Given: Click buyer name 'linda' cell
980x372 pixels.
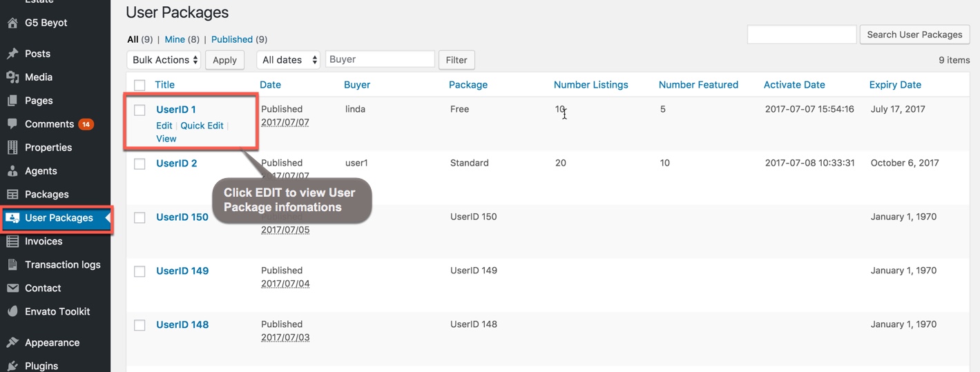Looking at the screenshot, I should tap(355, 109).
